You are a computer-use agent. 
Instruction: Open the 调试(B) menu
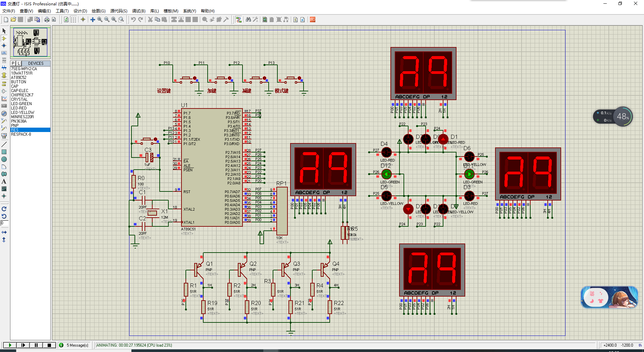point(139,11)
